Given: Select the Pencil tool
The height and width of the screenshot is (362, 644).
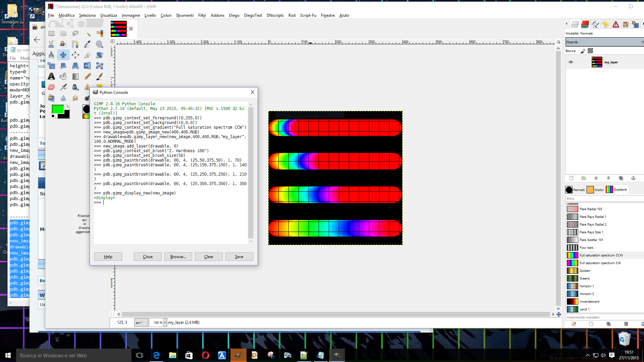Looking at the screenshot, I should pyautogui.click(x=88, y=76).
